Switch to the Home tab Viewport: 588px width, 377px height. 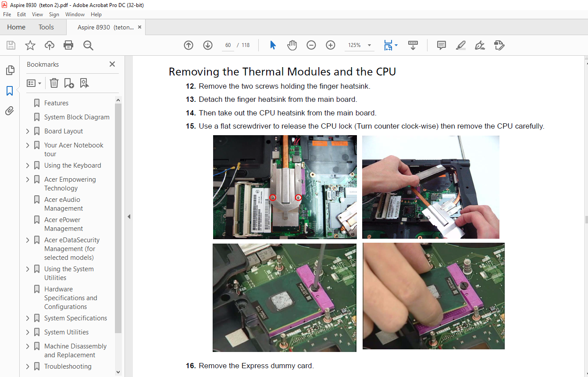pyautogui.click(x=16, y=27)
